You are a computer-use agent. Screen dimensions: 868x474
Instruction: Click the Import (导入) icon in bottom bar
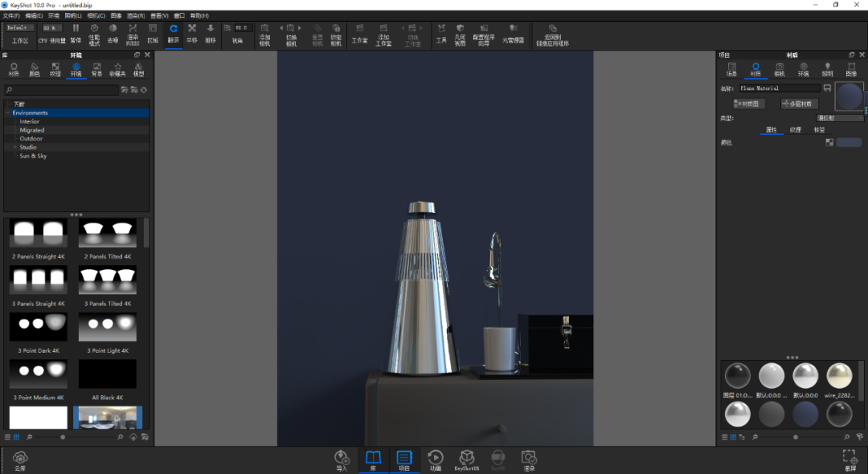pos(342,460)
